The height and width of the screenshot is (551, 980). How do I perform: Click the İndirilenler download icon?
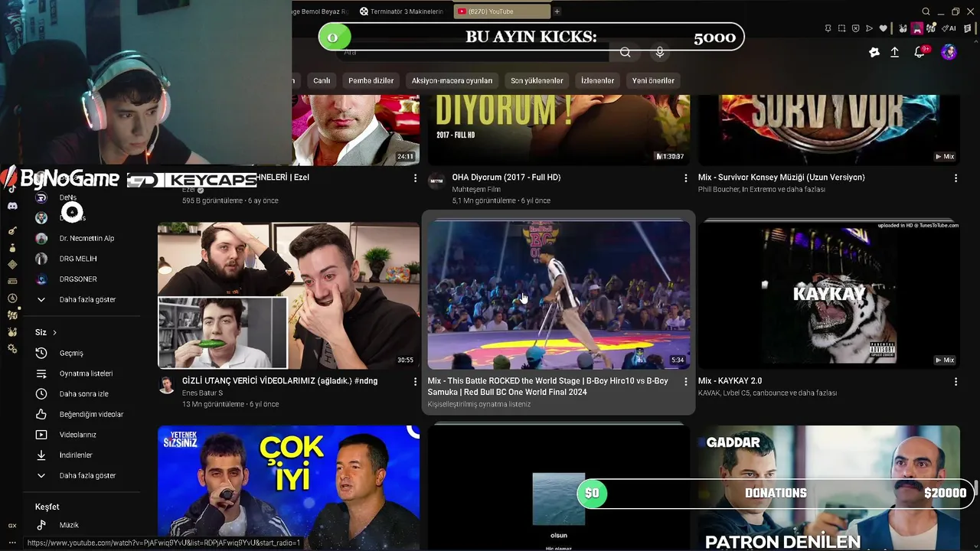(x=41, y=455)
